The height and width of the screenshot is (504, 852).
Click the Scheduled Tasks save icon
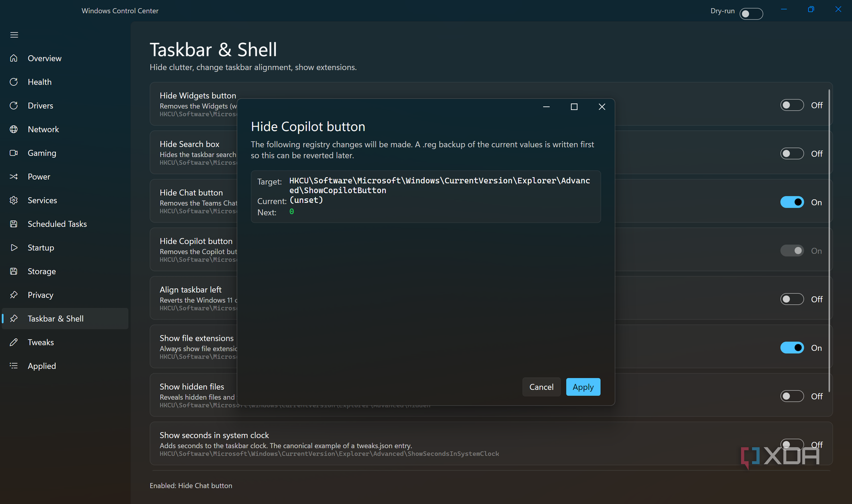pos(14,224)
